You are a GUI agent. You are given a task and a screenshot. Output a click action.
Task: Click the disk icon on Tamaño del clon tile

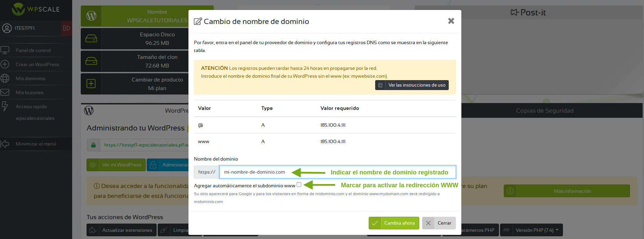(x=91, y=61)
